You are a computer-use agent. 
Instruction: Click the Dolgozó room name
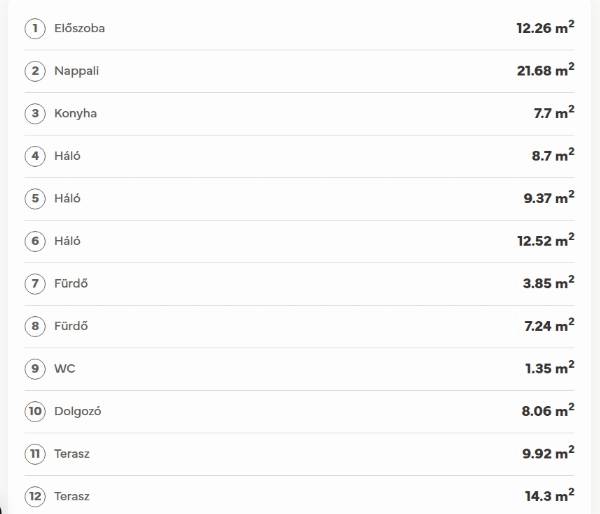[78, 411]
